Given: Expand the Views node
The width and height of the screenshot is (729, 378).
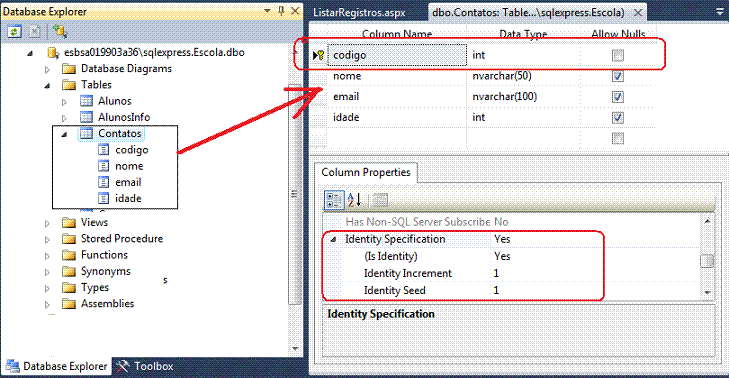Looking at the screenshot, I should [47, 224].
